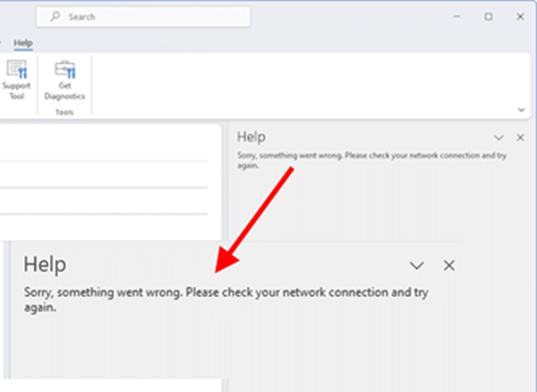Viewport: 537px width, 392px height.
Task: Minimize the application window
Action: pyautogui.click(x=457, y=16)
